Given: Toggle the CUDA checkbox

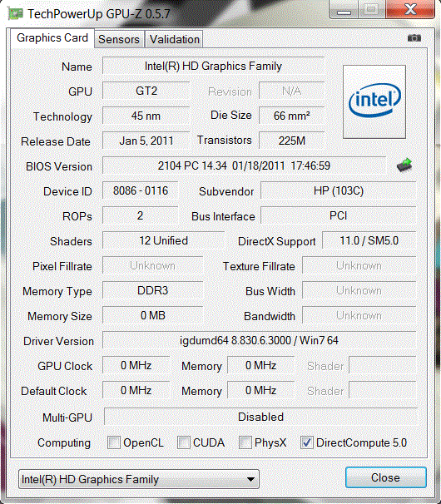Looking at the screenshot, I should (x=183, y=442).
